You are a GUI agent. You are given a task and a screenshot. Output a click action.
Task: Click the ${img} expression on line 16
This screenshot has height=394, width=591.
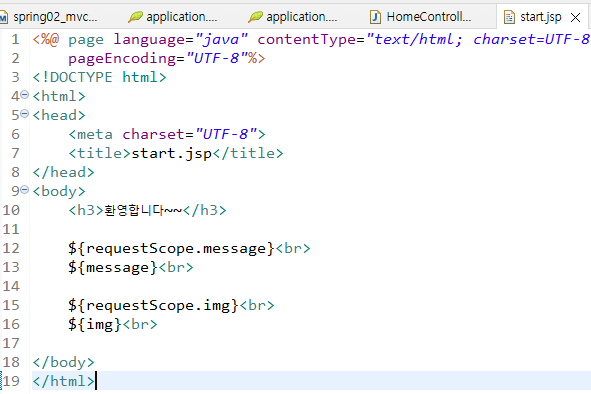click(95, 324)
